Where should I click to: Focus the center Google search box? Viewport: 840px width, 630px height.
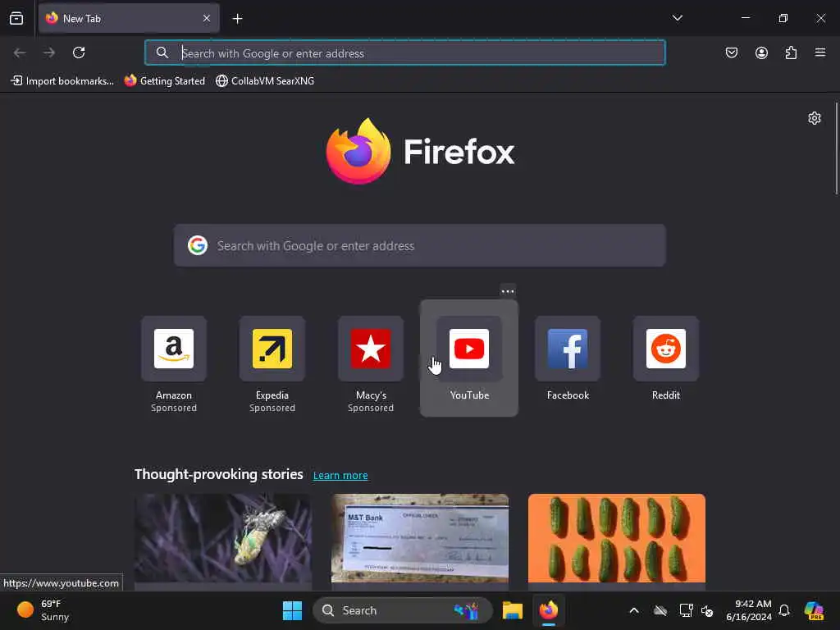tap(419, 245)
